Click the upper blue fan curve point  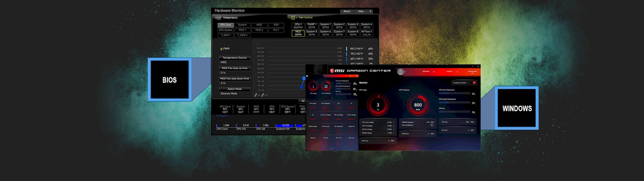click(x=304, y=78)
